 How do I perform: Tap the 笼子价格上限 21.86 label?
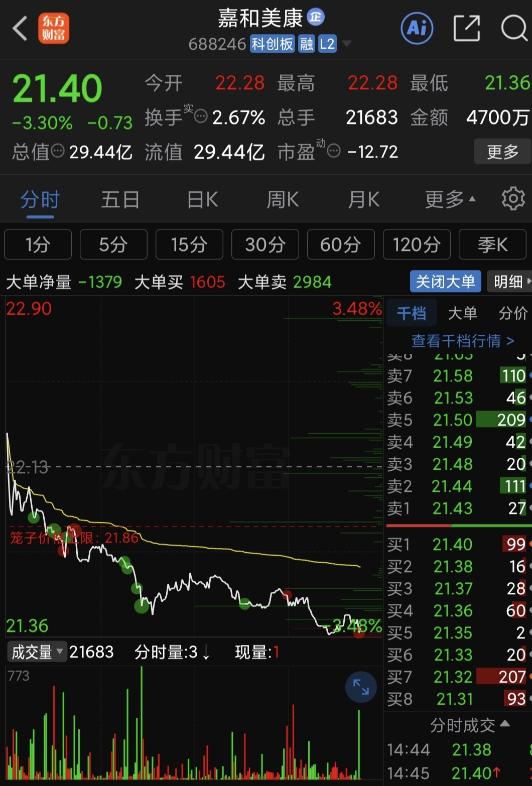(74, 538)
